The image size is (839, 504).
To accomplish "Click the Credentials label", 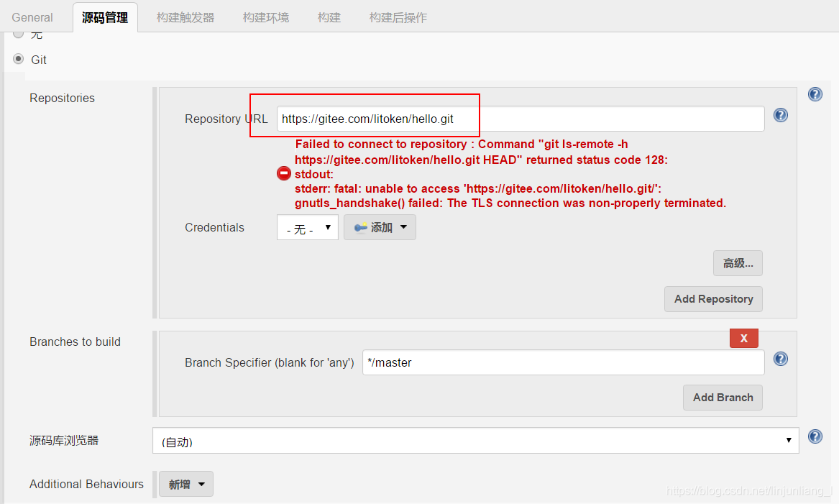I will [214, 227].
